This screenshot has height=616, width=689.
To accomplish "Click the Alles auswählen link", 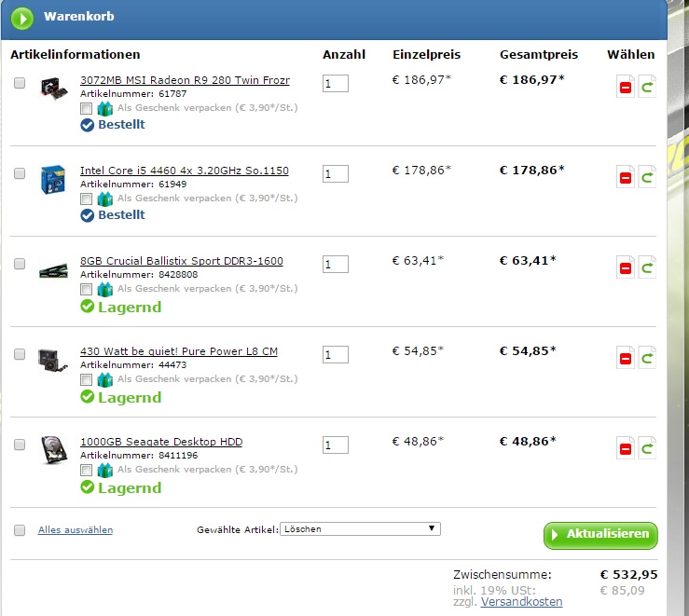I will pos(76,530).
